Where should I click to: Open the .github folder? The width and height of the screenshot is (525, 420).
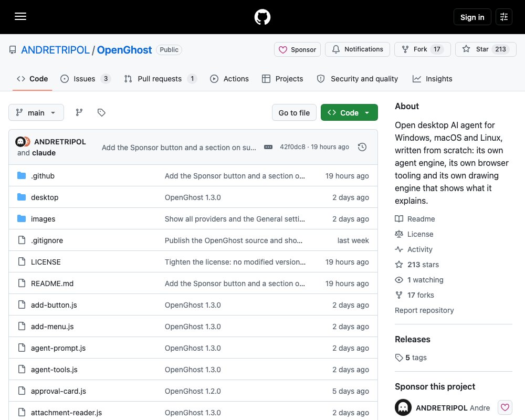click(x=43, y=176)
